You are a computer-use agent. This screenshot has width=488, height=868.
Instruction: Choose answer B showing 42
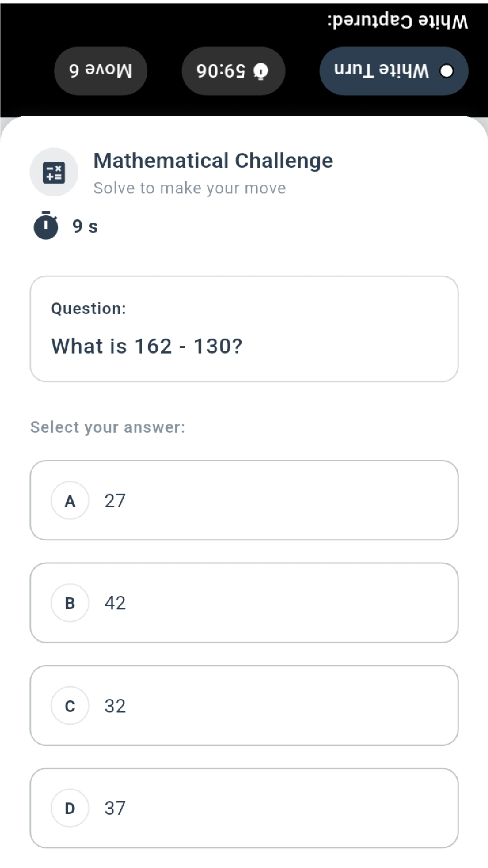click(x=244, y=603)
